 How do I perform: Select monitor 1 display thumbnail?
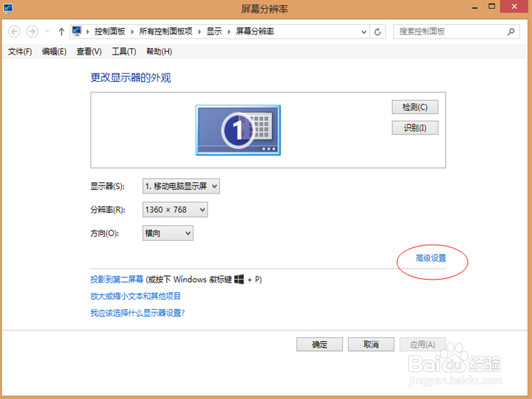pyautogui.click(x=238, y=130)
